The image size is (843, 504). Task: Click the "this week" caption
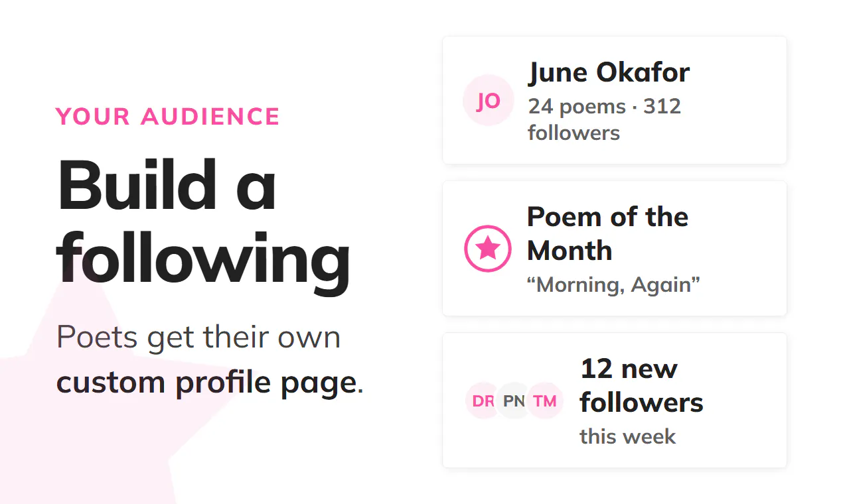click(x=627, y=436)
